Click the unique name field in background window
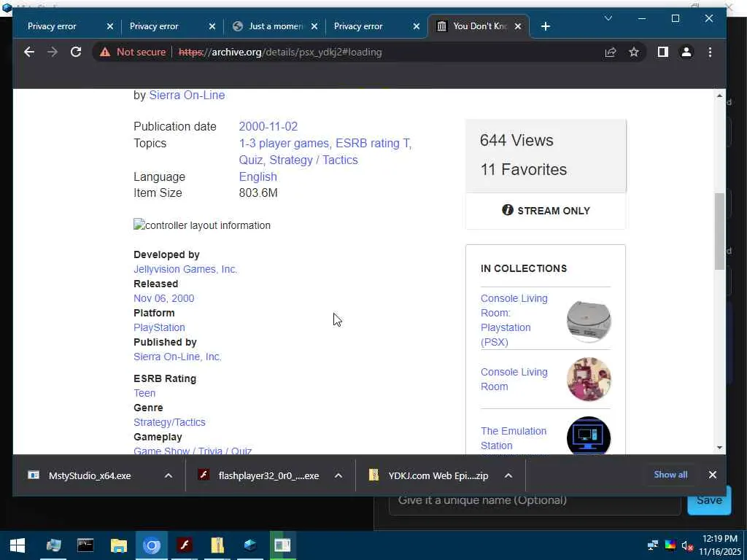 pyautogui.click(x=535, y=502)
